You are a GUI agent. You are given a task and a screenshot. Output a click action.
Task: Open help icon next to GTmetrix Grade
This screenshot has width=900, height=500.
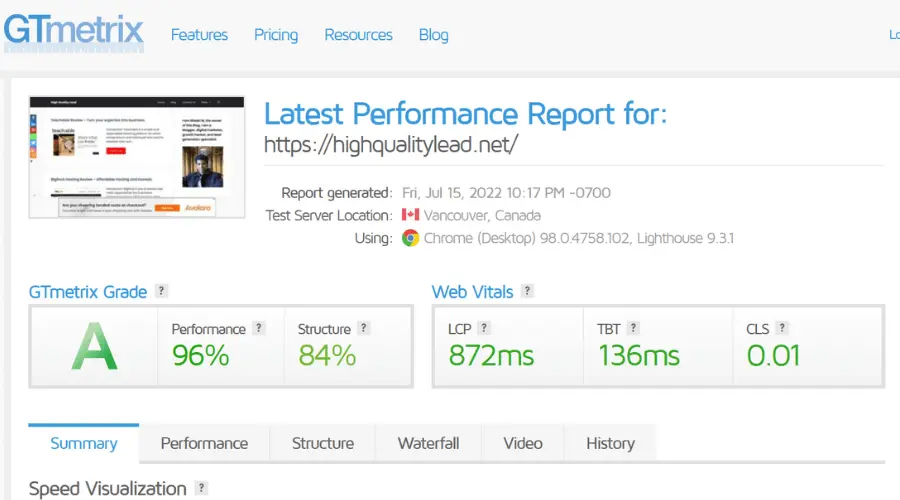161,291
